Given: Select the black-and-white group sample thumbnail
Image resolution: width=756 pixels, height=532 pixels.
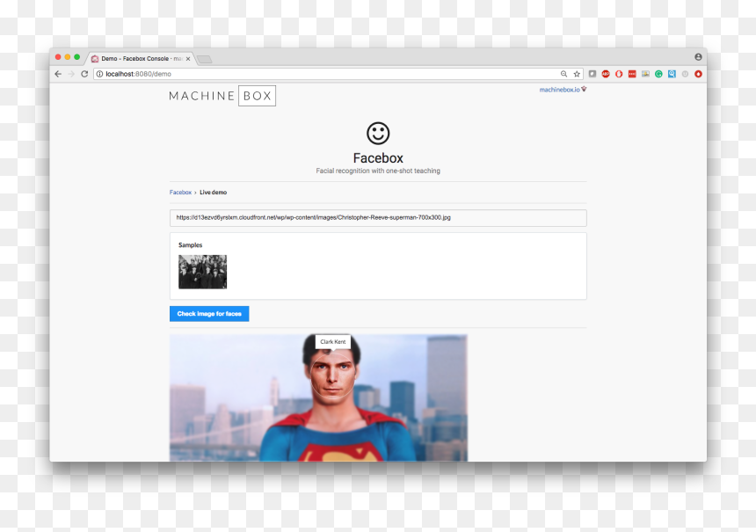Looking at the screenshot, I should point(202,272).
